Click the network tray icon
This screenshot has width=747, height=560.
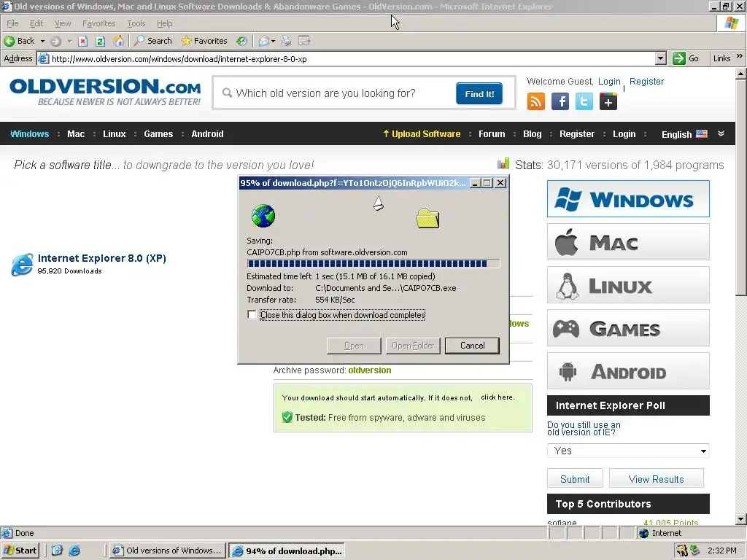coord(695,551)
